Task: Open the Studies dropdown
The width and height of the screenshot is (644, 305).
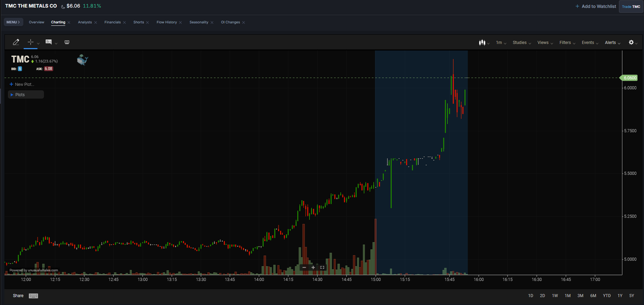Action: [522, 42]
